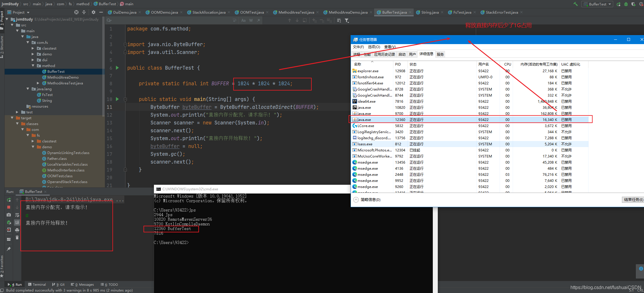Open Task Manager 文件(F) menu
Screen dimensions: 644x293
(358, 47)
